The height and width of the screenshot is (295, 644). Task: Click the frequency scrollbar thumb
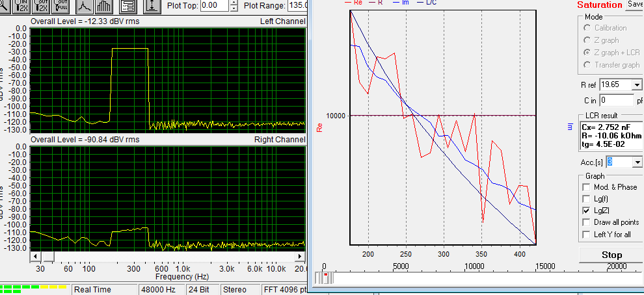pos(49,257)
